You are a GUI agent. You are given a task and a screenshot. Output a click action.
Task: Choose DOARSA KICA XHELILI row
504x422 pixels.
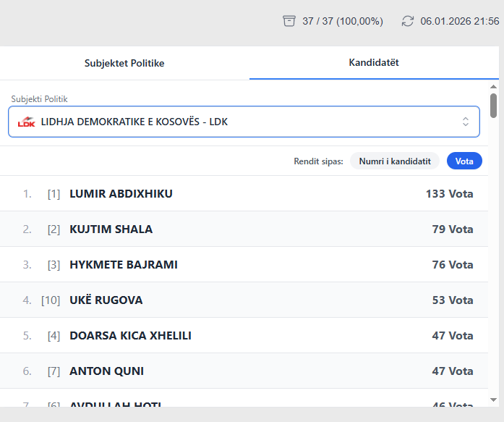point(130,335)
